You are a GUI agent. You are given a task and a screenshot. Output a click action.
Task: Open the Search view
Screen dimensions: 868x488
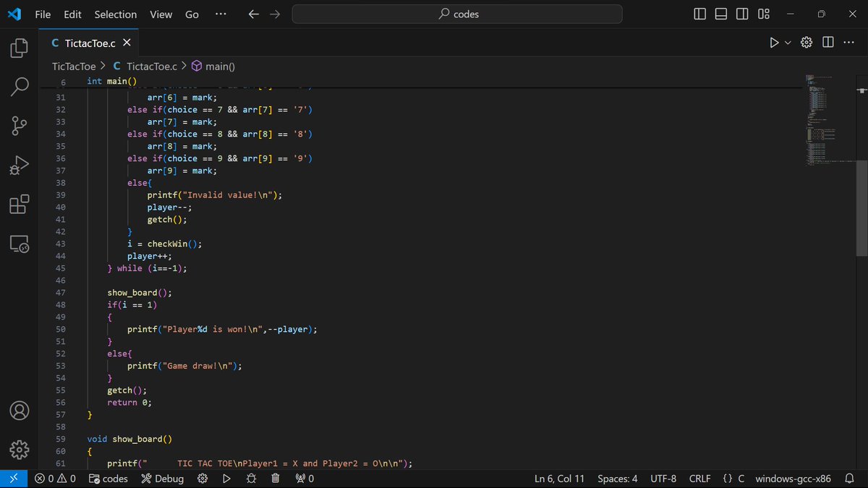[20, 87]
